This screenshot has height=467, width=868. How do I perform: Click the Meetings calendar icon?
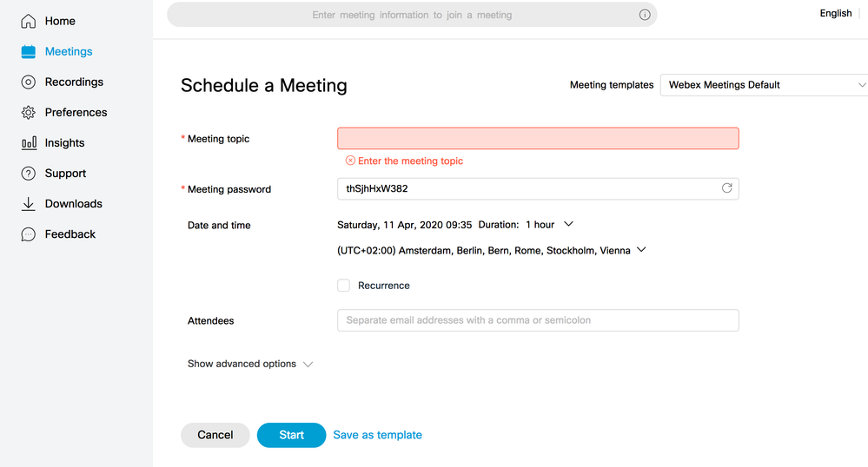[x=28, y=51]
